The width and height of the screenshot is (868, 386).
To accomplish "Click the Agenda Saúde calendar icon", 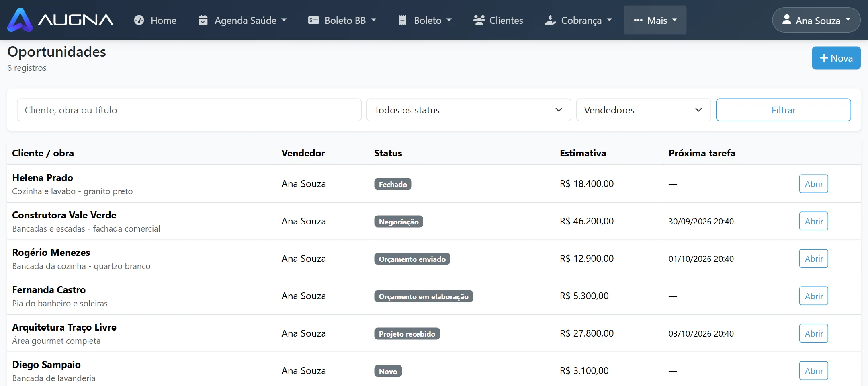I will (x=203, y=20).
